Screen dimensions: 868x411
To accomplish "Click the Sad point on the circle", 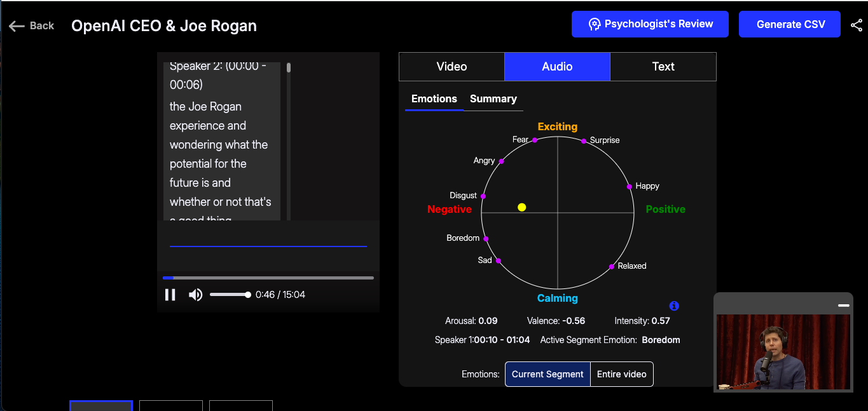I will (x=498, y=260).
